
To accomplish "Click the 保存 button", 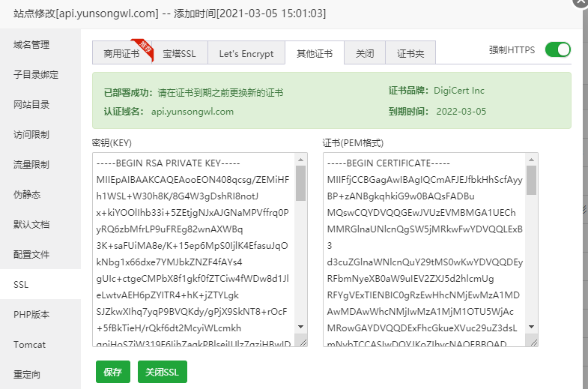I will click(112, 373).
